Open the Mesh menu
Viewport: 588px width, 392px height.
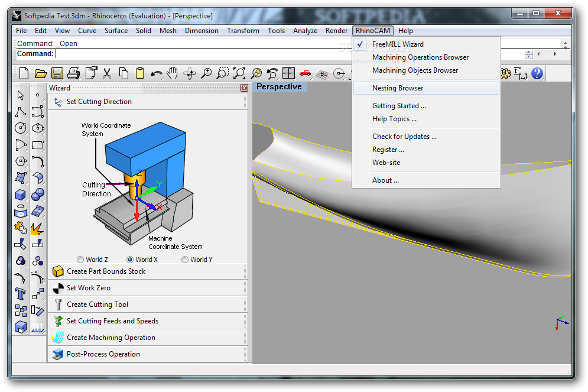(168, 31)
